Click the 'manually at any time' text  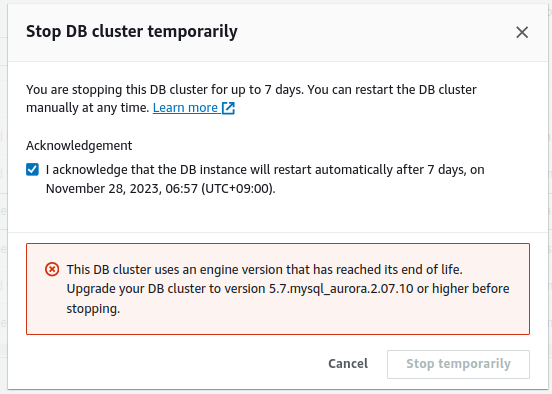tap(88, 108)
